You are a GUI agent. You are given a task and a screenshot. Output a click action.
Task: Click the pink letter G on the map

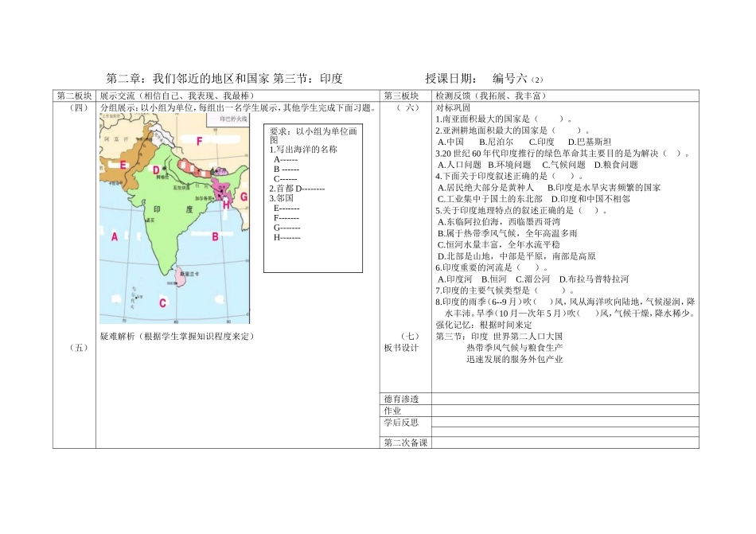pyautogui.click(x=244, y=197)
